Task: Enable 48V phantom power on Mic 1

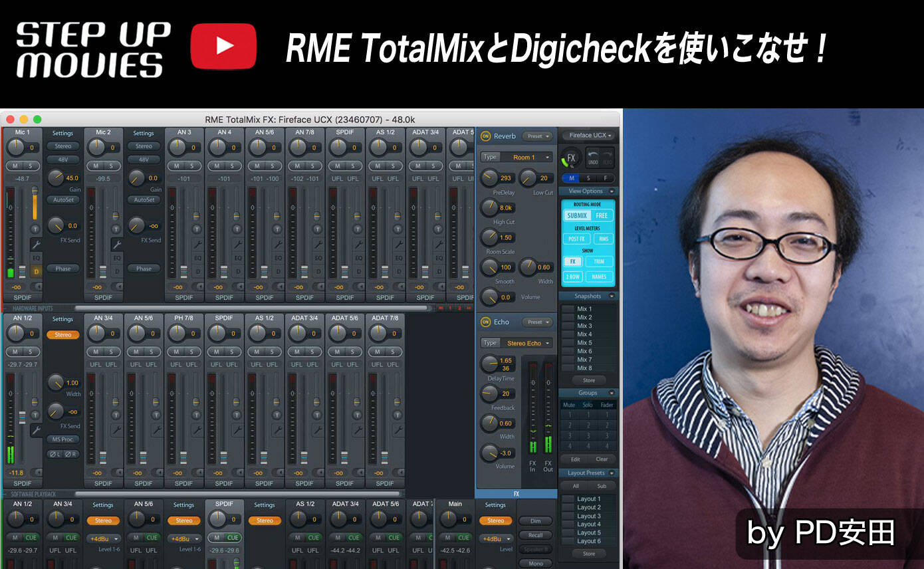Action: 63,160
